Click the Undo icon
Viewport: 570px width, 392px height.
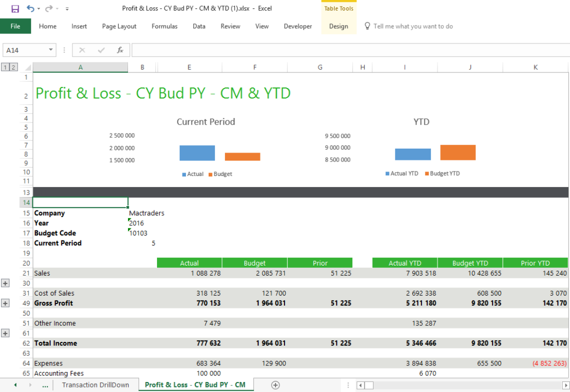(x=31, y=8)
